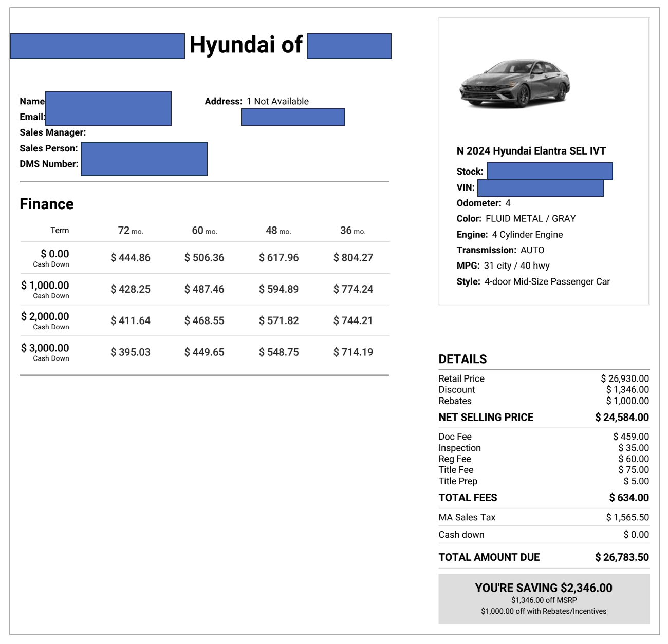Select the $ 428.25 payment cell

131,289
